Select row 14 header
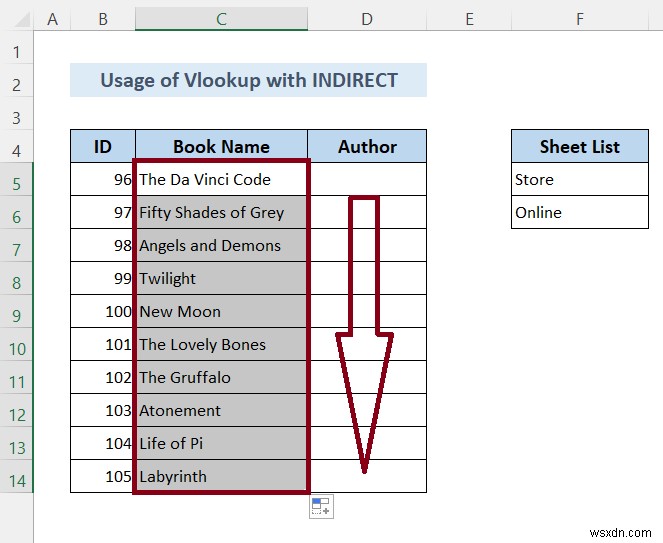 [x=16, y=476]
